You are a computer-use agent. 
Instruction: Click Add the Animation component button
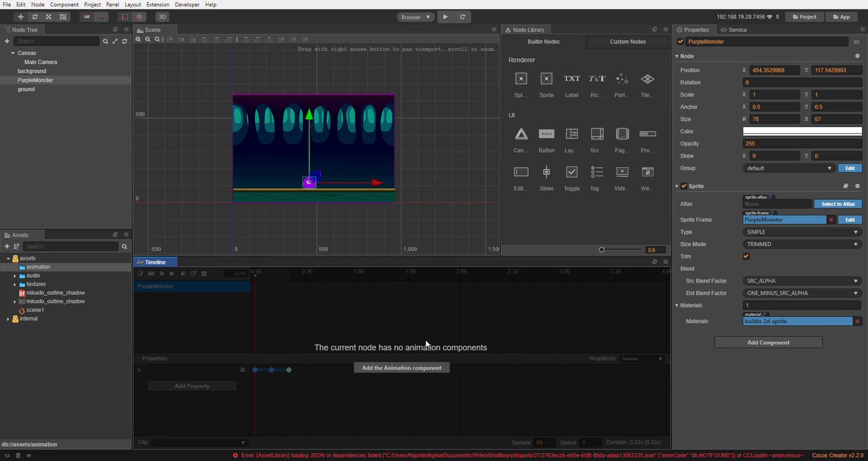[401, 368]
